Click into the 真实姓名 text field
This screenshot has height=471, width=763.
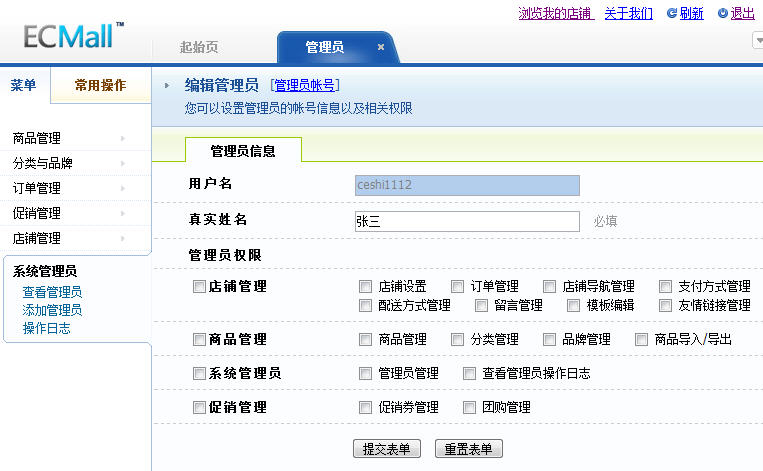467,222
